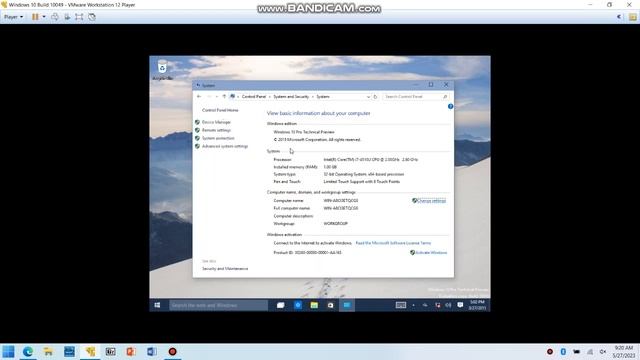The width and height of the screenshot is (640, 360).
Task: Click the WORKGROUP value
Action: pos(336,224)
